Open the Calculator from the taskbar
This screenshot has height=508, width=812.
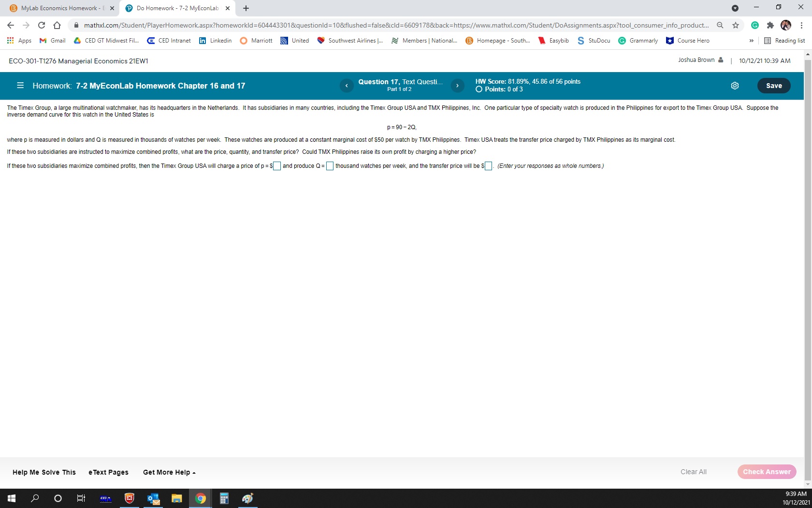click(x=223, y=498)
